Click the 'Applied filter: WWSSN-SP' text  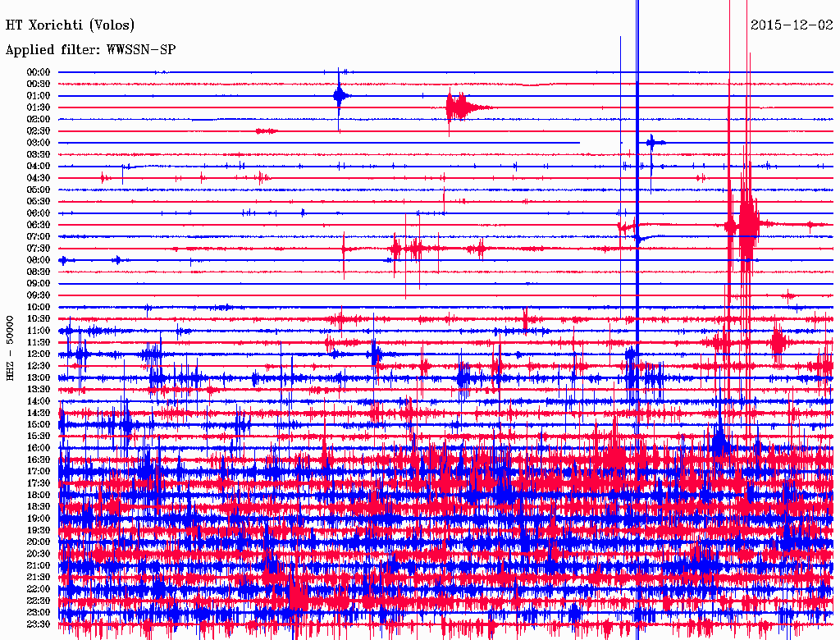point(90,50)
